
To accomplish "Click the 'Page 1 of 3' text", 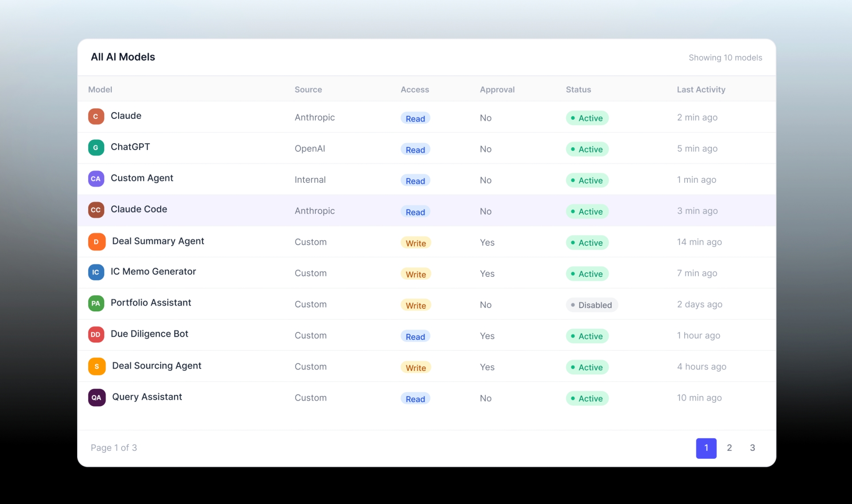I will pyautogui.click(x=114, y=448).
